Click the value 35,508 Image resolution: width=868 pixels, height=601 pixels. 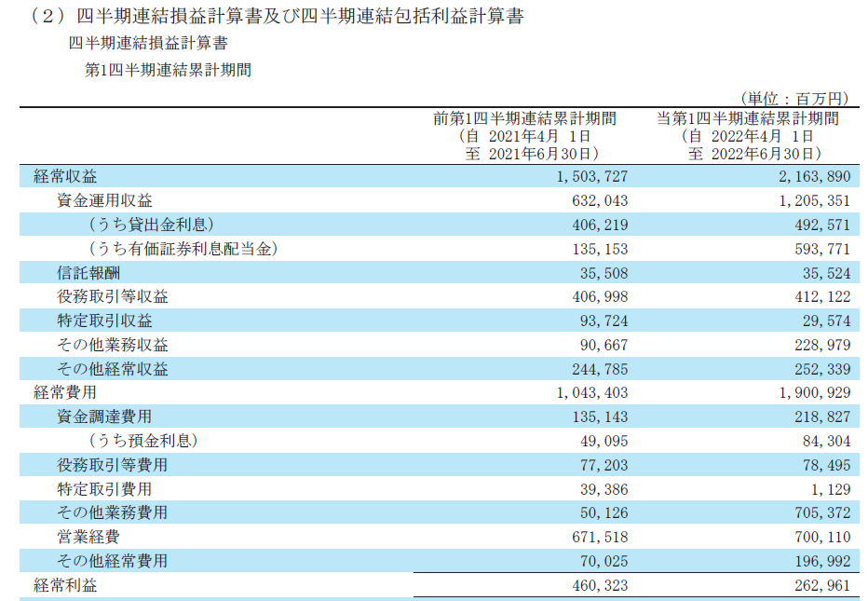(x=604, y=273)
